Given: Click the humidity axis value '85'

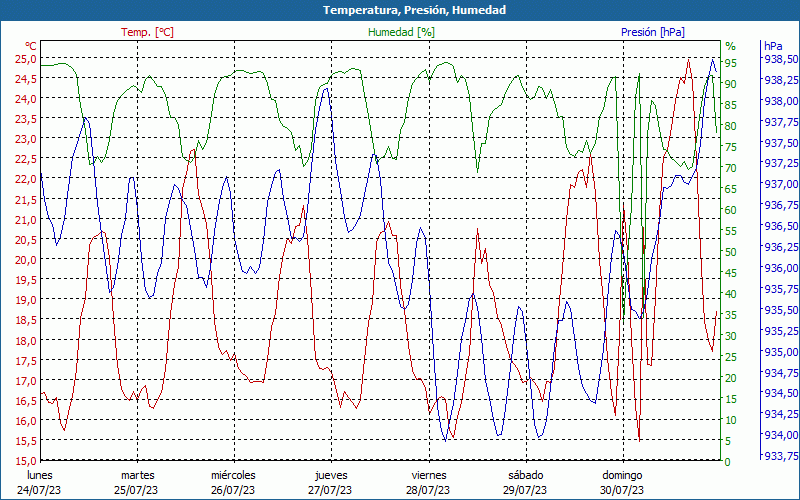Looking at the screenshot, I should [x=731, y=105].
